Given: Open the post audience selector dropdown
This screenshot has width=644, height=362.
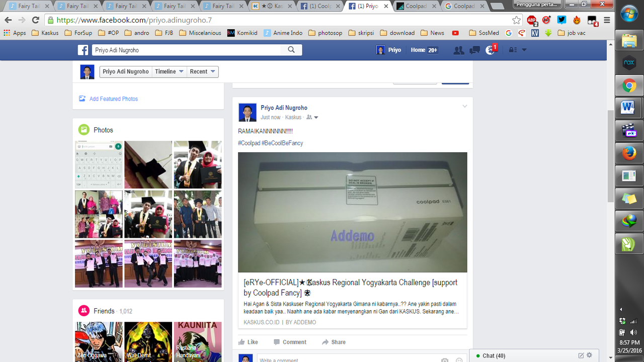Looking at the screenshot, I should 312,117.
